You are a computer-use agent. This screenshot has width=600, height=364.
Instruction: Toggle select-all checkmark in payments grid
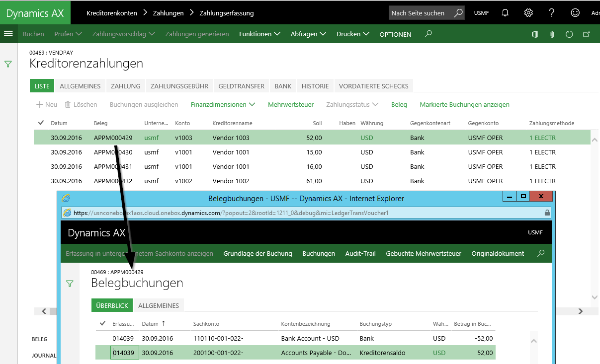tap(41, 123)
